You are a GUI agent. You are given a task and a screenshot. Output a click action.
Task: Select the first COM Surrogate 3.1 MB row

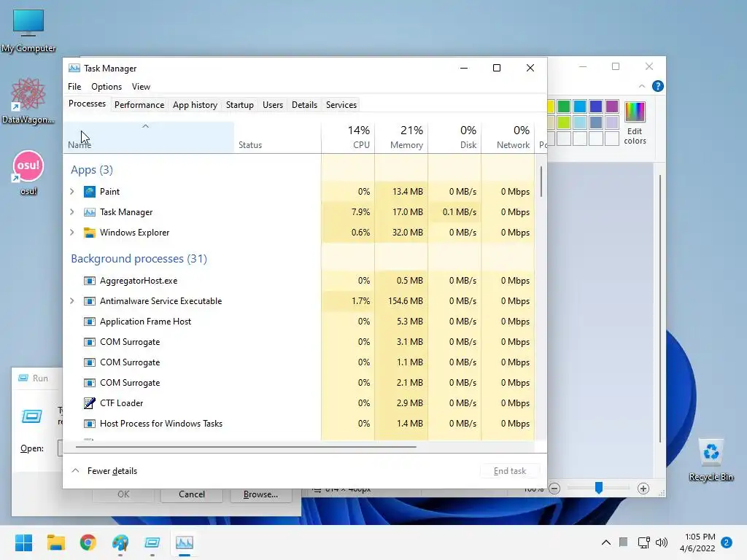[299, 342]
